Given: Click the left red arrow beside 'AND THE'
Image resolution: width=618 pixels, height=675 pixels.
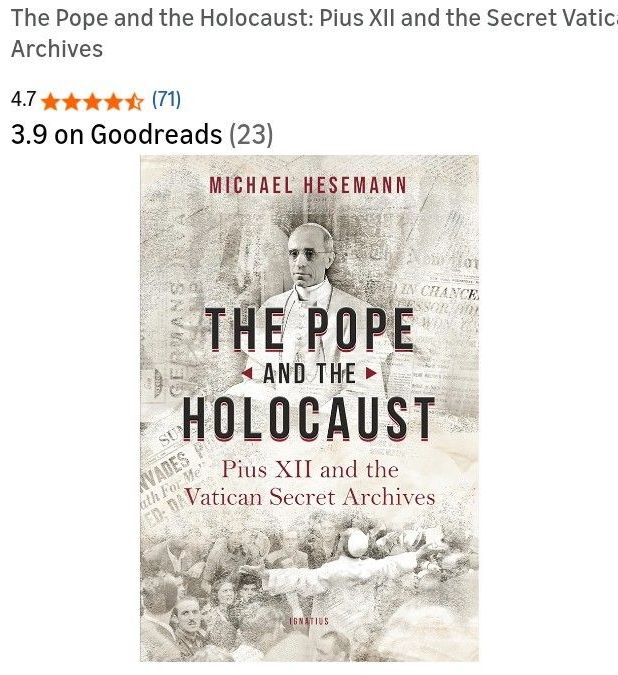Looking at the screenshot, I should [247, 373].
